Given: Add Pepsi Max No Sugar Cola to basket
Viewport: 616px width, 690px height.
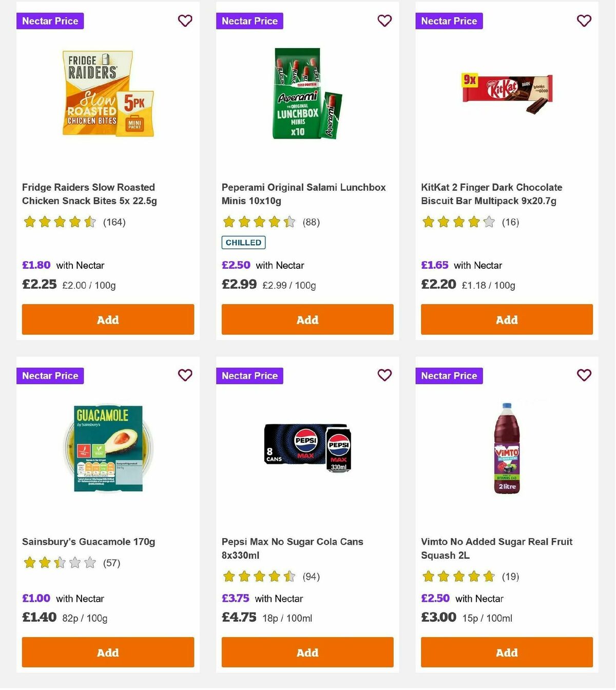Looking at the screenshot, I should pyautogui.click(x=307, y=652).
